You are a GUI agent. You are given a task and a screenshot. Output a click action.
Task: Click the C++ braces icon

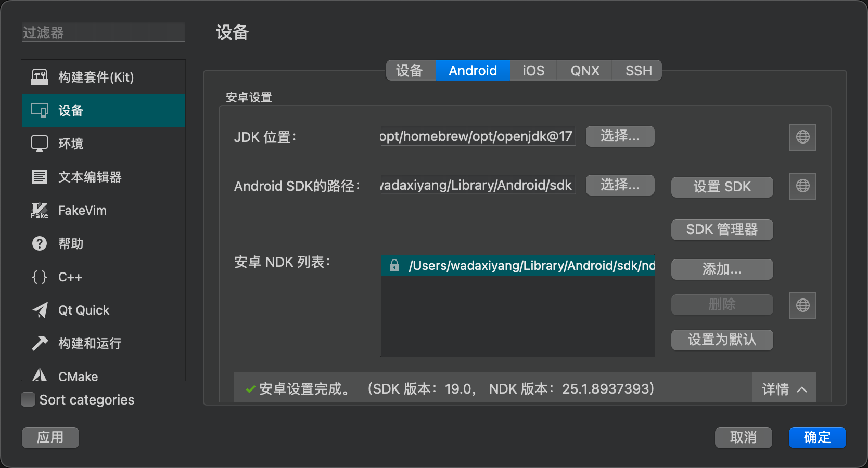(x=40, y=277)
